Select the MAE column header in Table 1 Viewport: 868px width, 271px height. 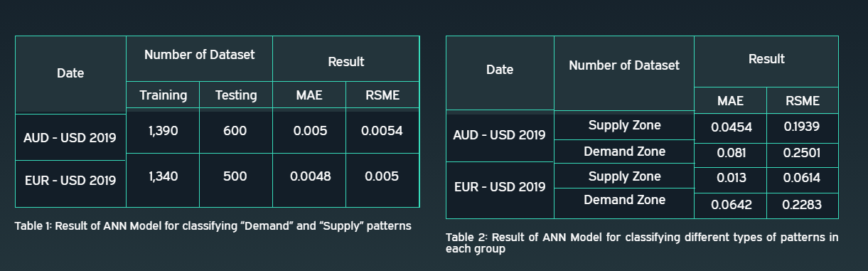tap(309, 95)
